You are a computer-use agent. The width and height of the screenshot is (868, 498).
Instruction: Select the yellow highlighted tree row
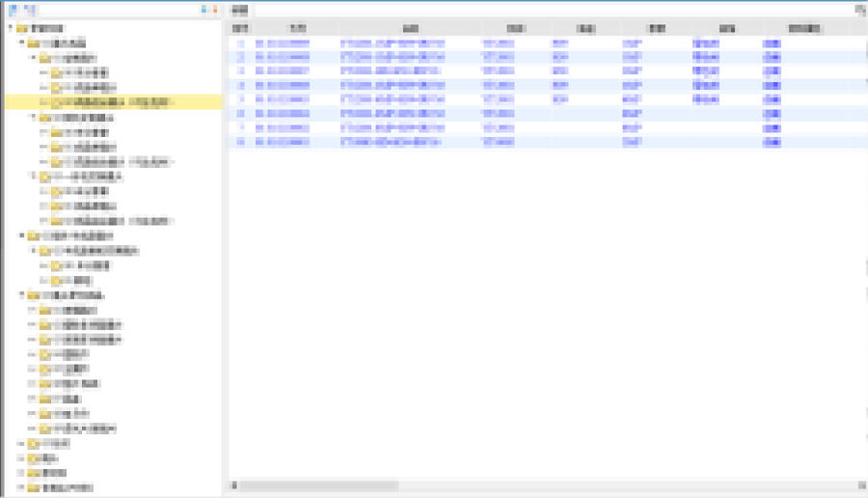click(x=113, y=102)
